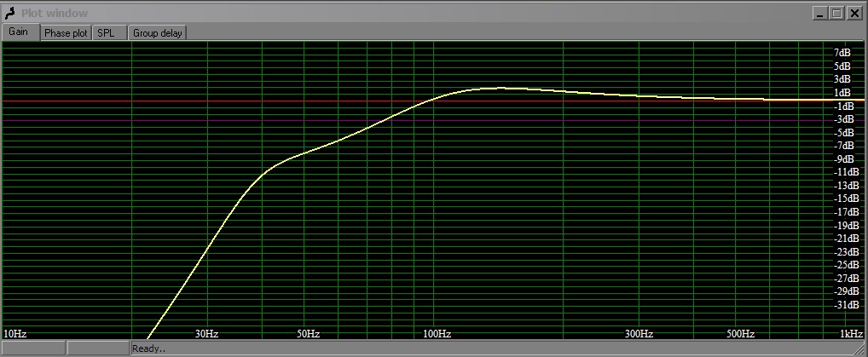
Task: Switch to the Gain tab
Action: (20, 32)
